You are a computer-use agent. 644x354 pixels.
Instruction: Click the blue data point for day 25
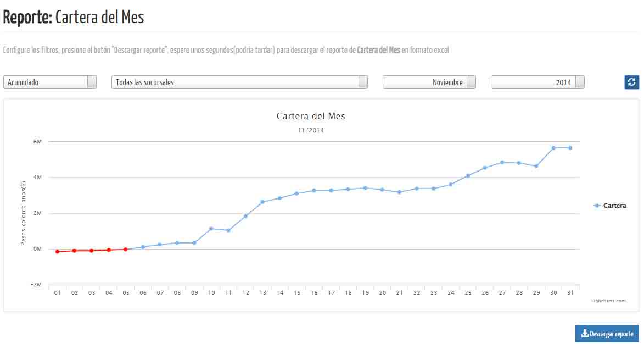tap(468, 175)
